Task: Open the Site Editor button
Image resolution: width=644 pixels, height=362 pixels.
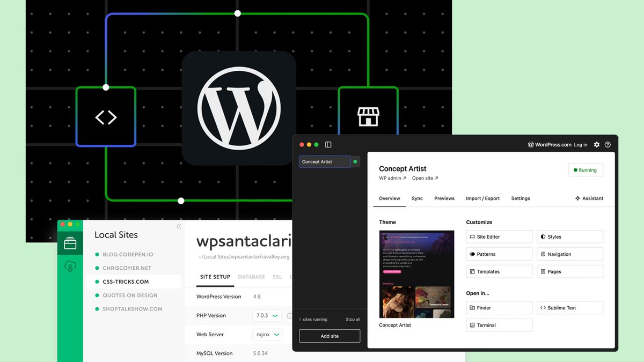Action: pos(499,237)
